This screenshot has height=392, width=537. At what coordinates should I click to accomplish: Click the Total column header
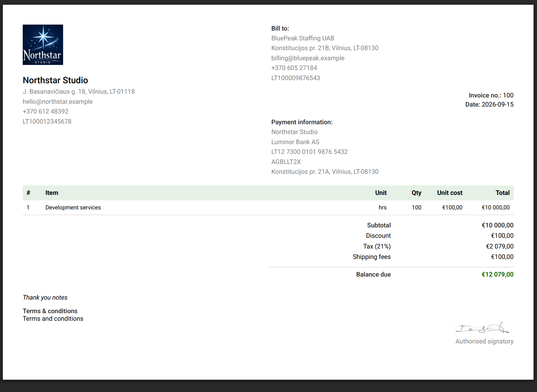(x=503, y=193)
